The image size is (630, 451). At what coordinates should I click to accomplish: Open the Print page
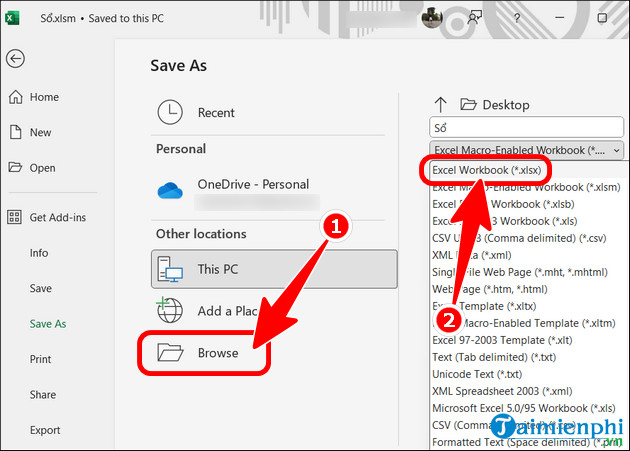pyautogui.click(x=40, y=359)
